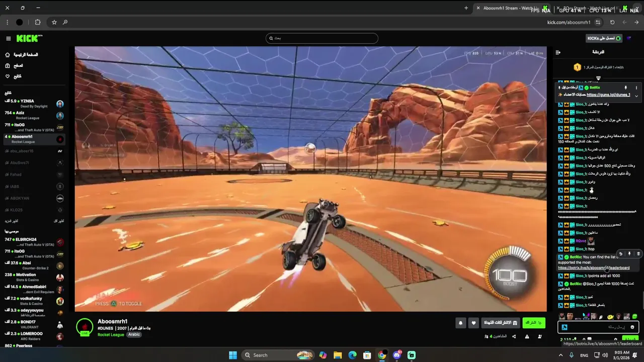Click the taskbar Search box
Screen dimensions: 644x362
coord(277,355)
